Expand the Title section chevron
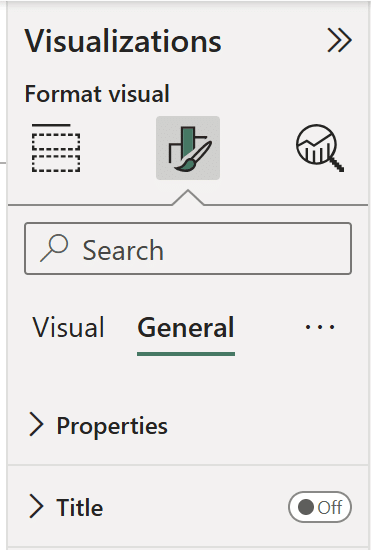The height and width of the screenshot is (550, 371). [36, 506]
